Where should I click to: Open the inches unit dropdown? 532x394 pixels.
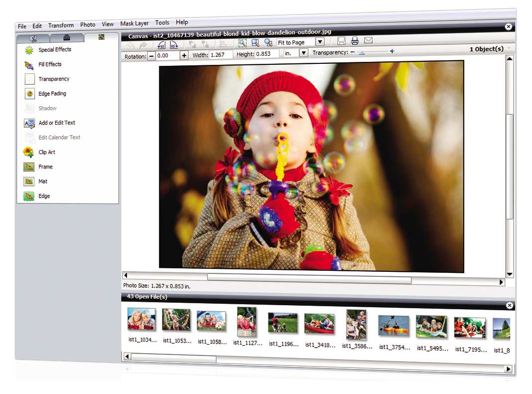[x=304, y=53]
